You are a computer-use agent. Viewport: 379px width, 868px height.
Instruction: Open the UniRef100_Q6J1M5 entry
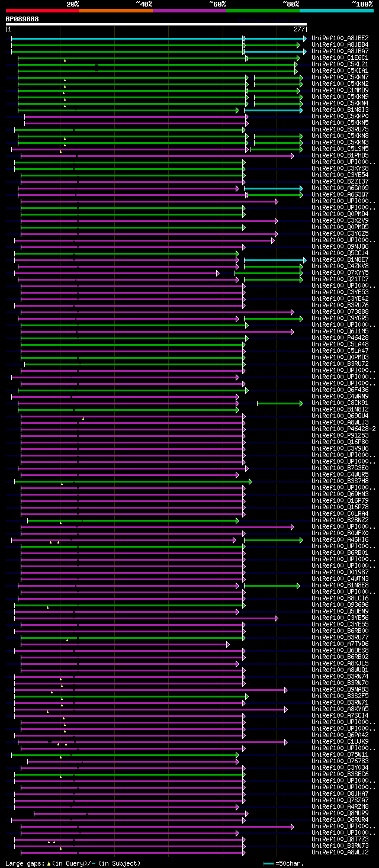point(340,331)
